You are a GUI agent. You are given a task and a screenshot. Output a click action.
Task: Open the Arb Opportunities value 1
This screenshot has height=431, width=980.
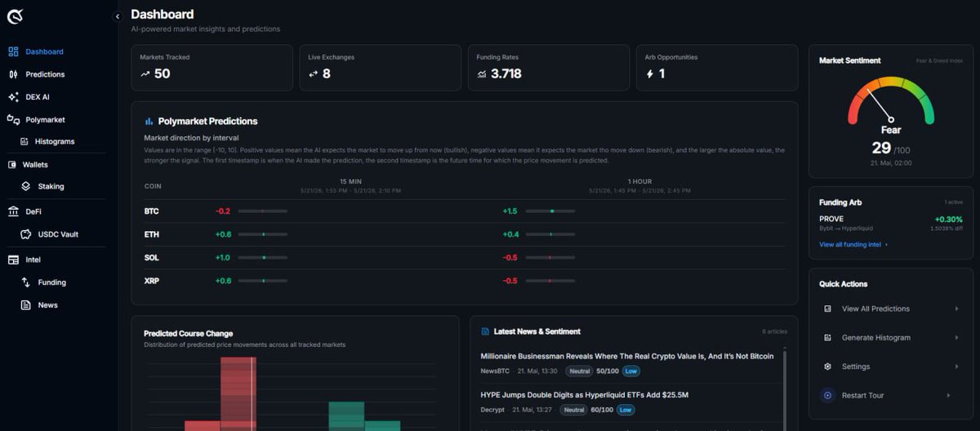(661, 73)
